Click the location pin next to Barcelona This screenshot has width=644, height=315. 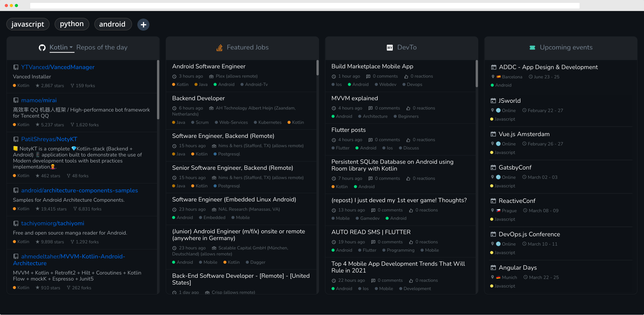(x=493, y=77)
